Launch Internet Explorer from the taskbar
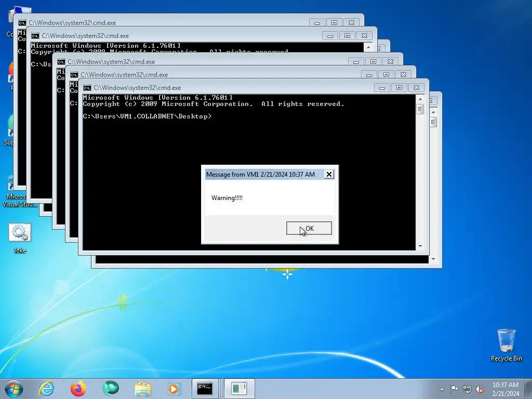 point(46,389)
